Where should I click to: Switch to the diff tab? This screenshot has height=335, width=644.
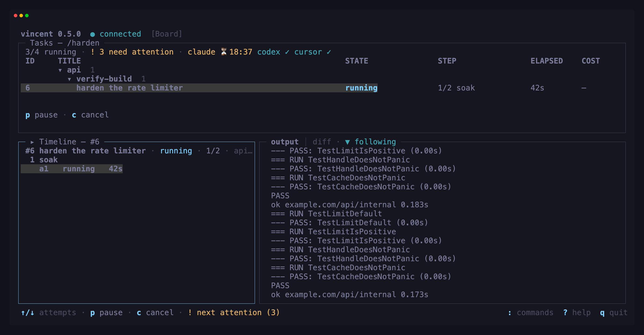pyautogui.click(x=322, y=142)
